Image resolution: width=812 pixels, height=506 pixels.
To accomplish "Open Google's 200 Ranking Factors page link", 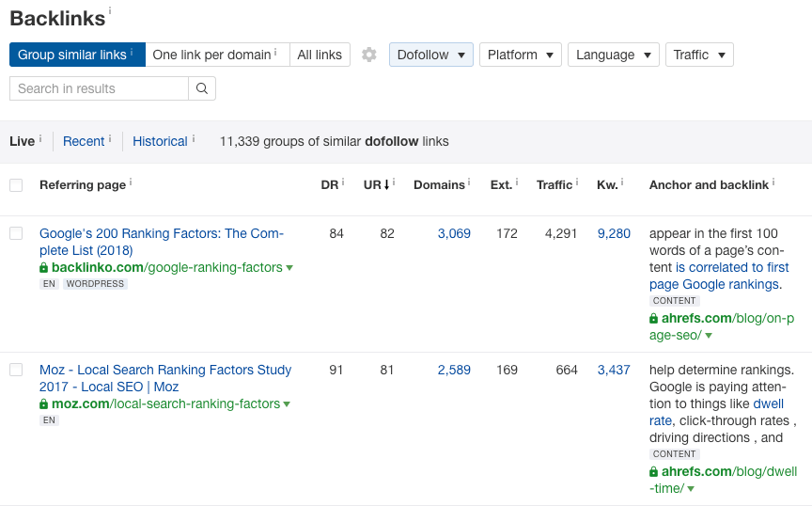I will click(162, 242).
